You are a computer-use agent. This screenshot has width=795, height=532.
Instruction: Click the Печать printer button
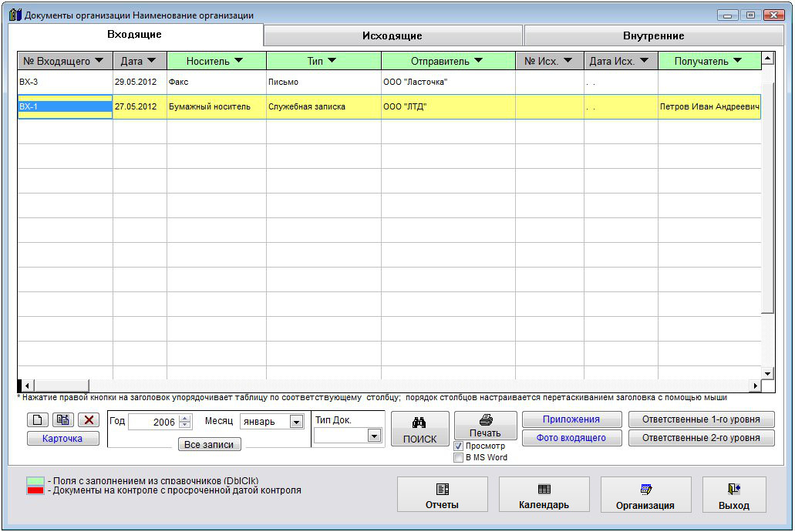pos(485,426)
